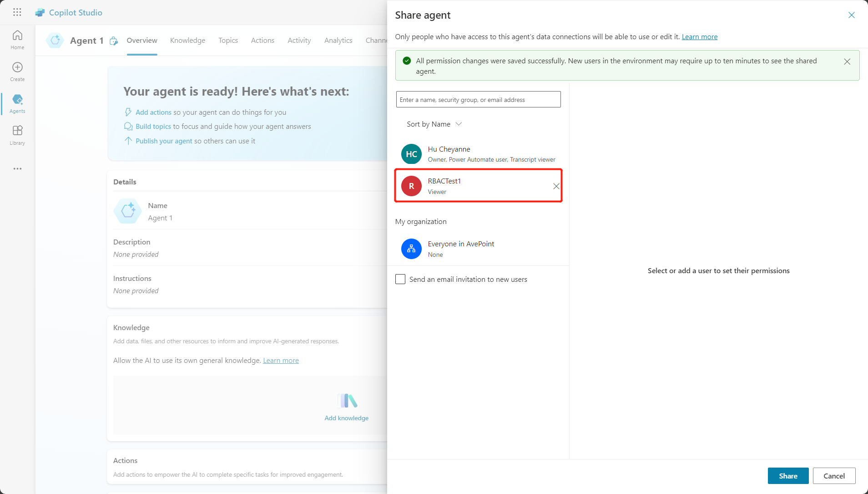
Task: Switch to the Analytics tab
Action: point(338,41)
